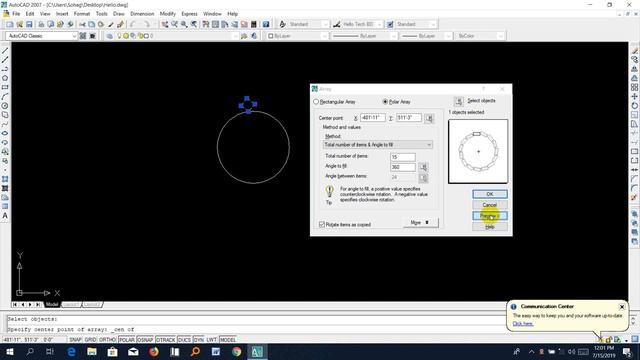The image size is (640, 360).
Task: Select the Arc draw tool
Action: point(5,97)
